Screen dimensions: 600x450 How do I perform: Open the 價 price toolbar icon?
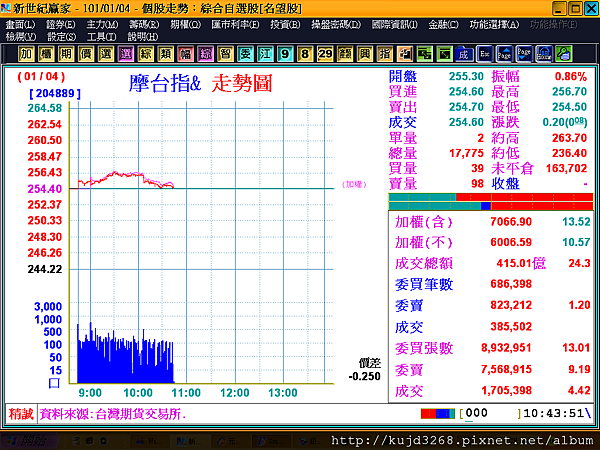(x=86, y=54)
